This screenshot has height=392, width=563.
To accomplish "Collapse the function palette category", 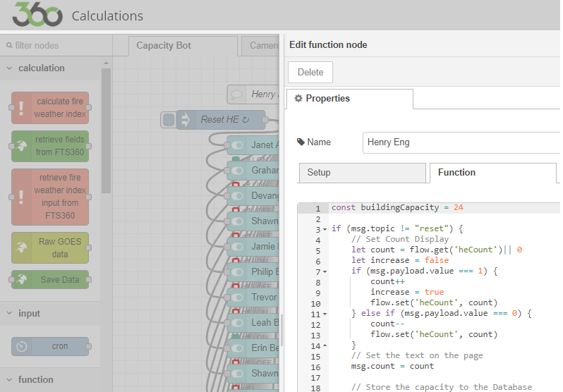I will [9, 380].
